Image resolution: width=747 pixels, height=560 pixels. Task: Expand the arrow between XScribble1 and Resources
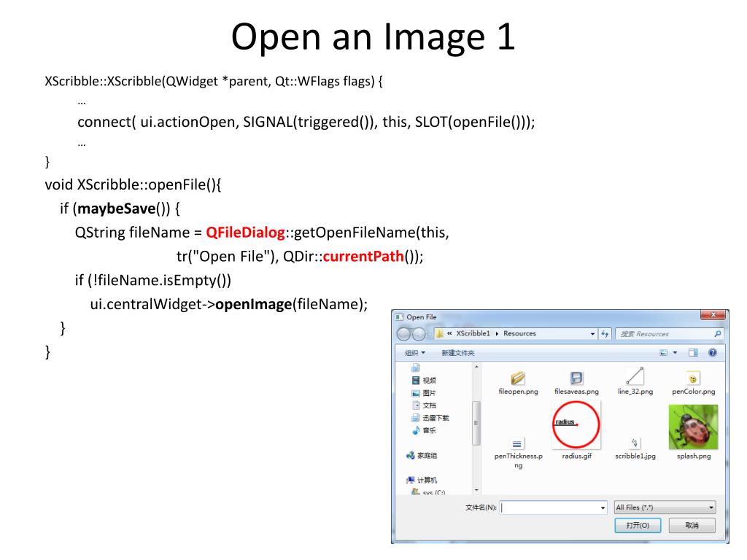(496, 334)
